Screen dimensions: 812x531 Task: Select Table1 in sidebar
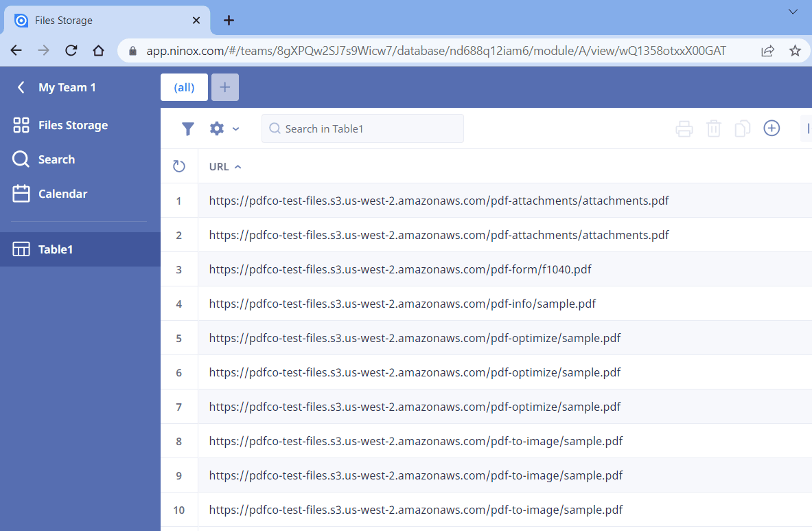click(x=80, y=249)
